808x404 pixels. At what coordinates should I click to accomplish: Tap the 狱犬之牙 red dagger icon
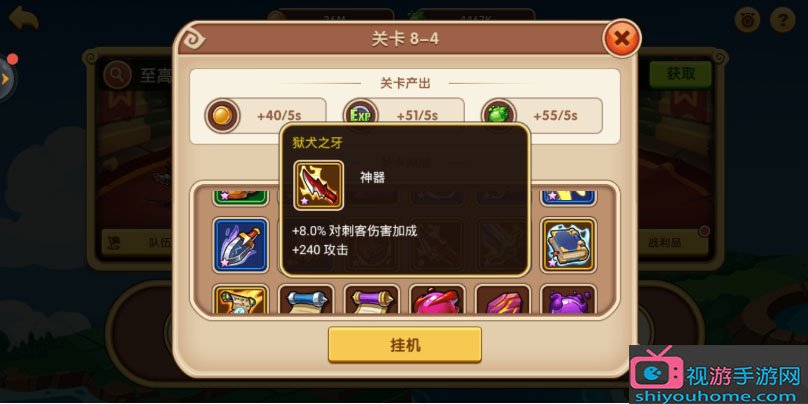[318, 186]
